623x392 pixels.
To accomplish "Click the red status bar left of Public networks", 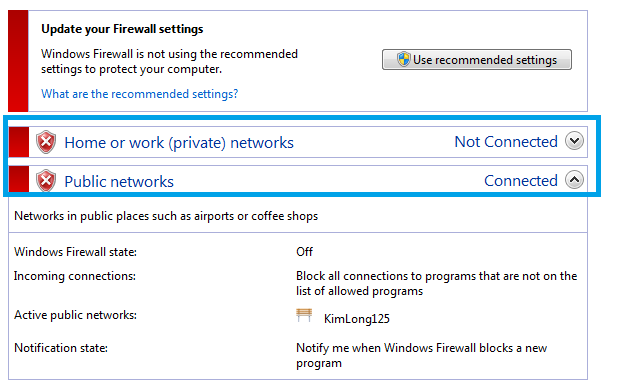I will pyautogui.click(x=19, y=180).
